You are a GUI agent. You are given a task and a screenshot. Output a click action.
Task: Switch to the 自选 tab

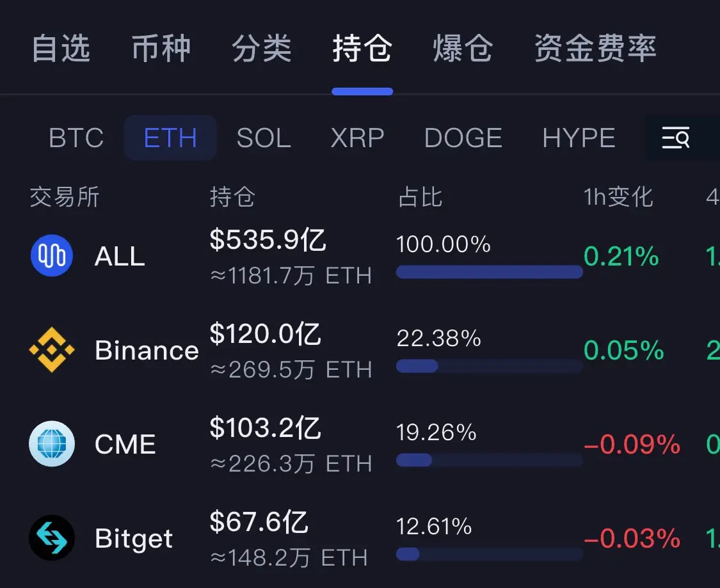[x=61, y=48]
